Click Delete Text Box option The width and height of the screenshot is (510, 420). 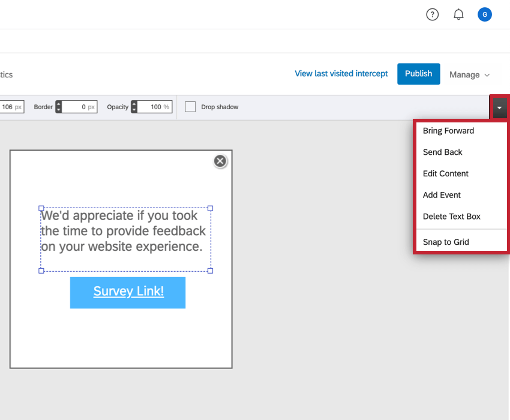[451, 217]
